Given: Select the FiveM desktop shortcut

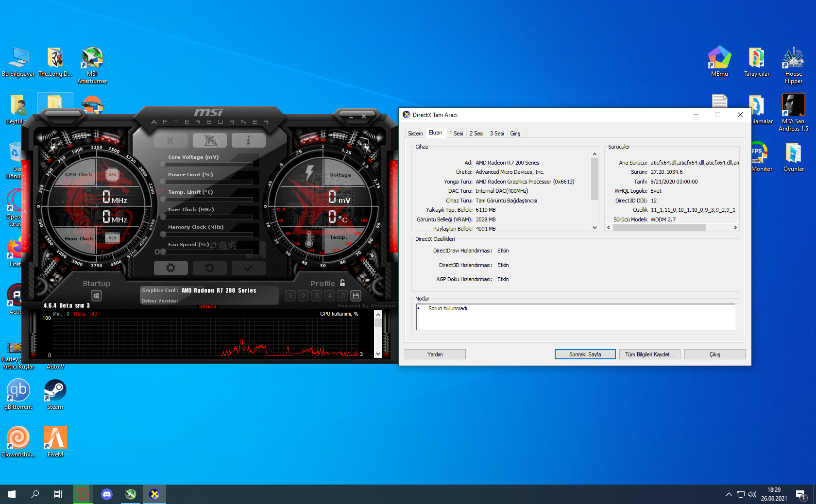Looking at the screenshot, I should pos(55,442).
